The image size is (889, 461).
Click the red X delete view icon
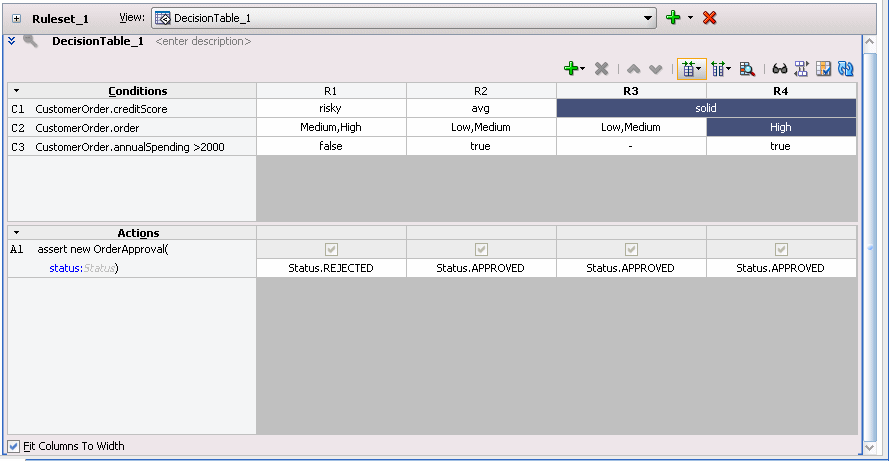pos(709,18)
